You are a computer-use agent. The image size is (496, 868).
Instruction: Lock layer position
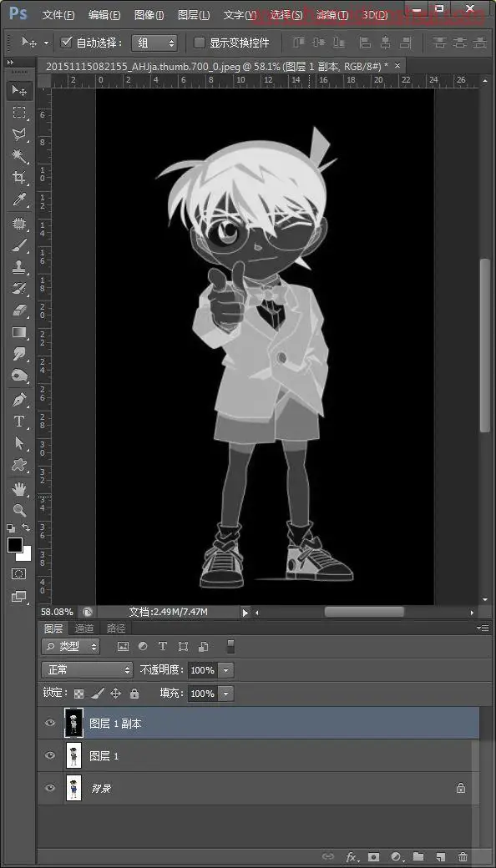(116, 693)
